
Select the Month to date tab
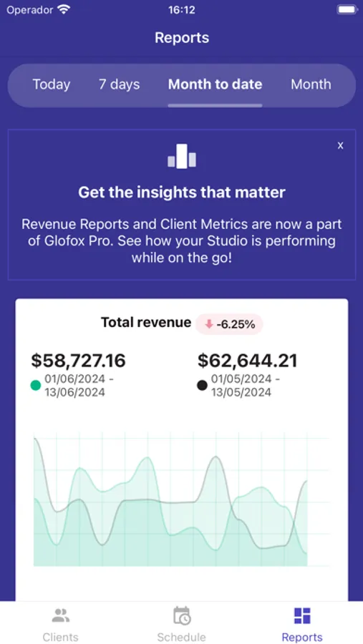coord(215,84)
